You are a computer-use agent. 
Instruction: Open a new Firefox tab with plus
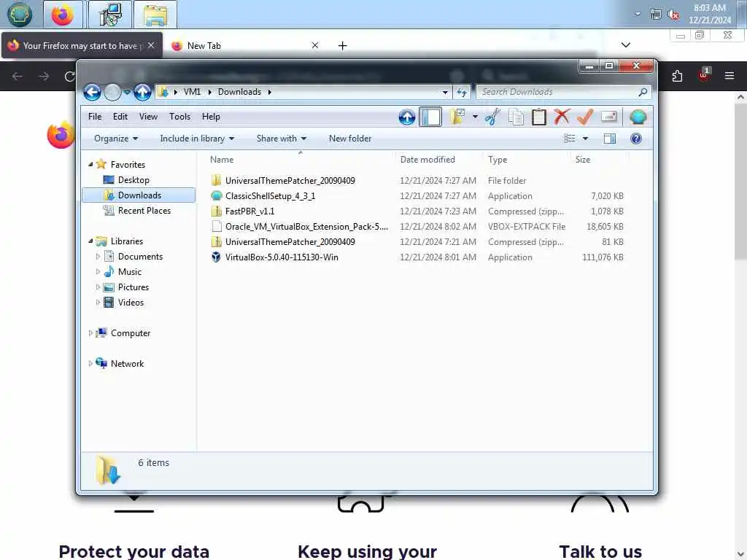coord(343,46)
